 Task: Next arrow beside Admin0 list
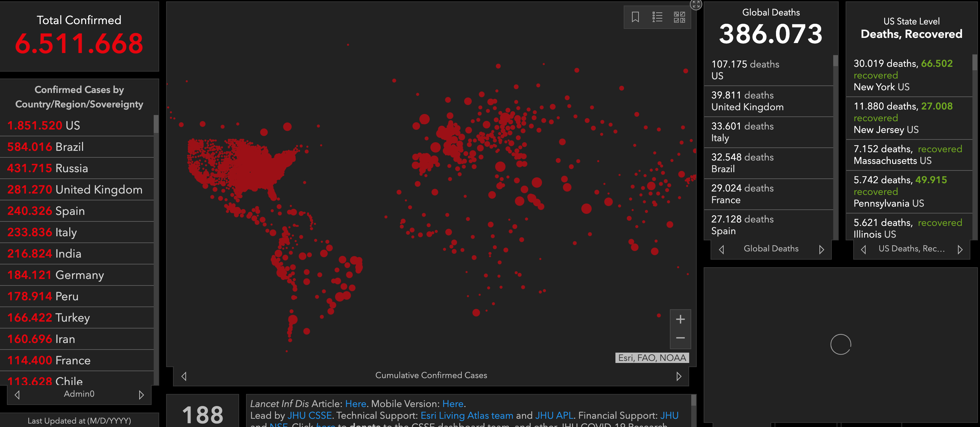tap(141, 395)
